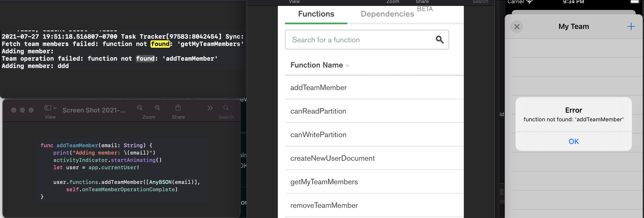Select the Functions tab

pyautogui.click(x=316, y=14)
